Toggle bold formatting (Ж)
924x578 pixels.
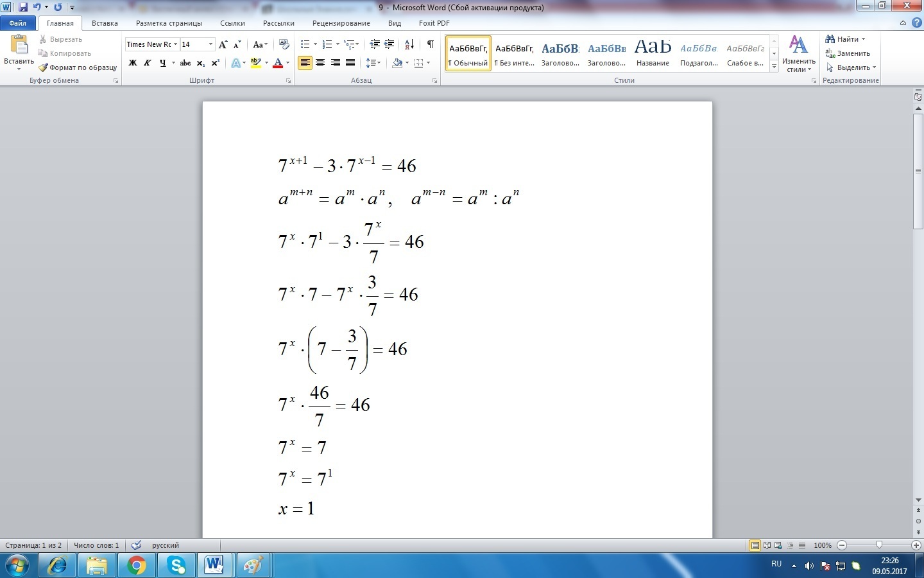[x=133, y=63]
